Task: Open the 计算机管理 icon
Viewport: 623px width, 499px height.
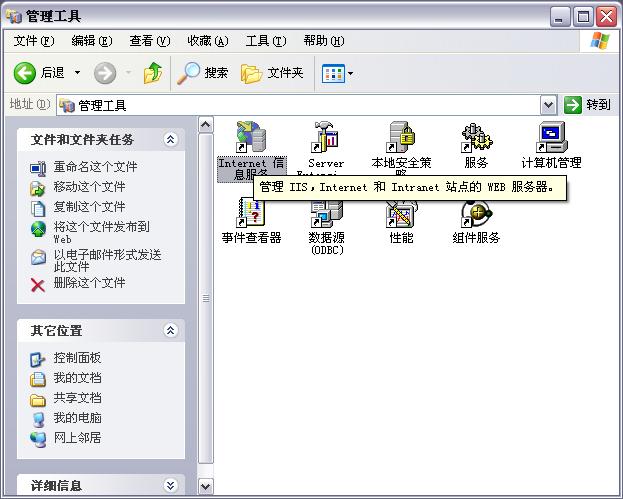Action: [551, 138]
